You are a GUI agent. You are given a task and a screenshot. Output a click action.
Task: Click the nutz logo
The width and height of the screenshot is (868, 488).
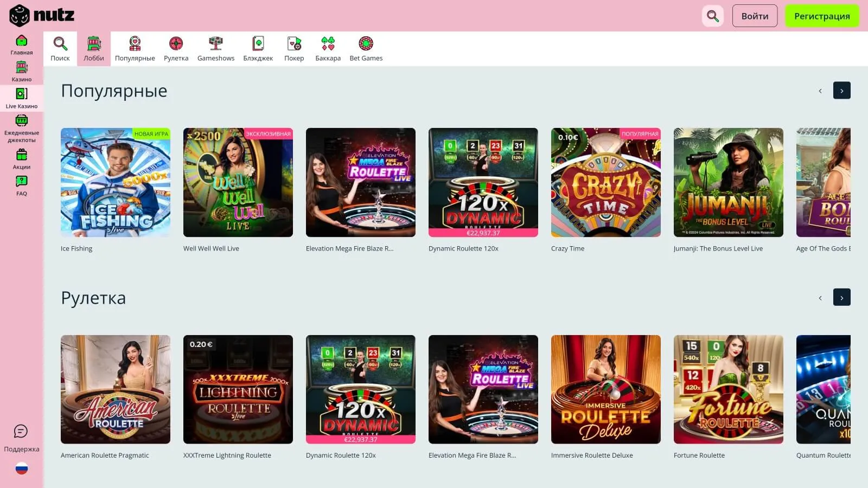pos(42,15)
